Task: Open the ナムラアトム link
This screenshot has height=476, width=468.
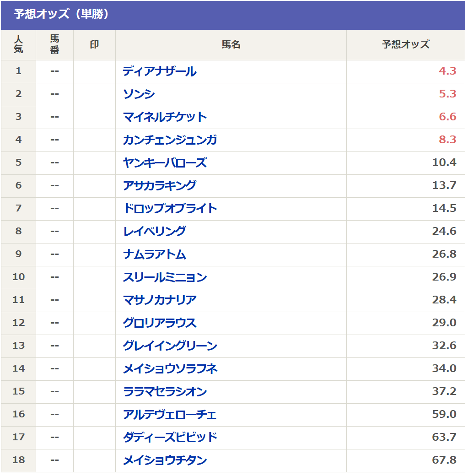Action: point(154,254)
